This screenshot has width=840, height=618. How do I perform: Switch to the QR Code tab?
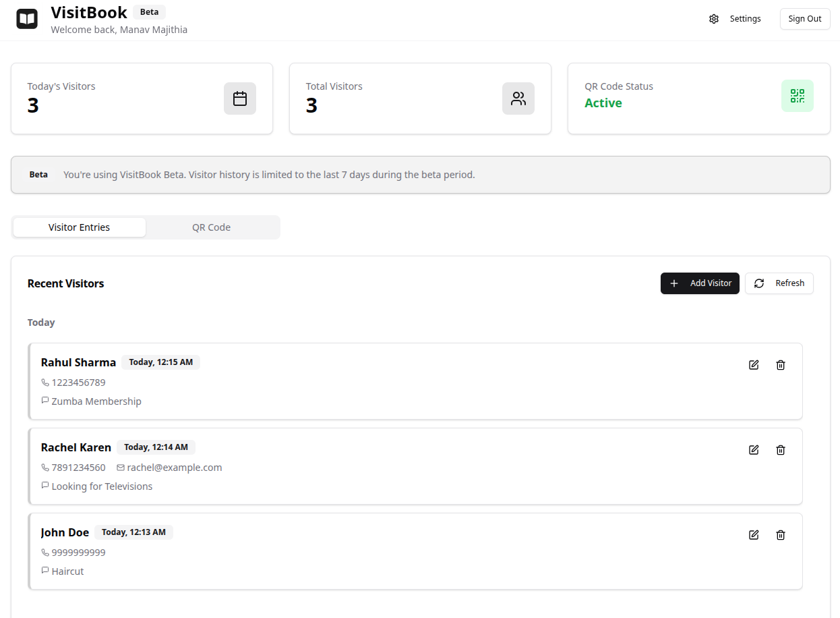[211, 227]
